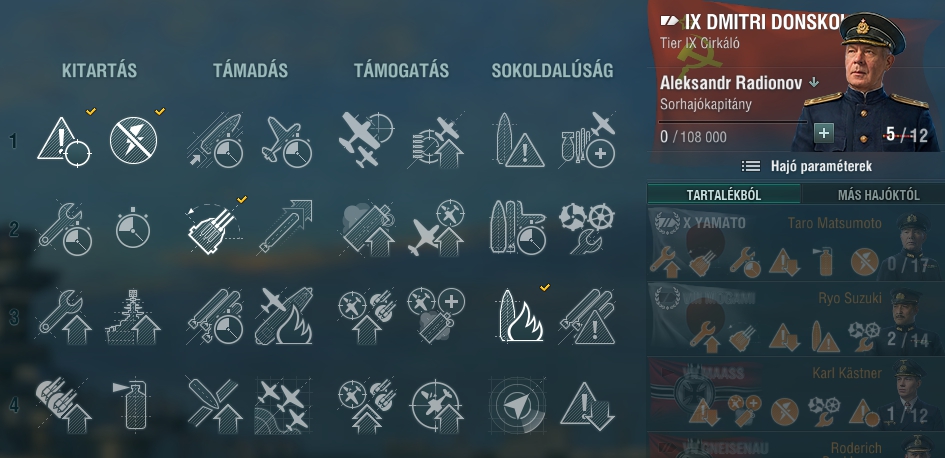
Task: Select the gears and wrench skill in row 2
Action: point(586,228)
